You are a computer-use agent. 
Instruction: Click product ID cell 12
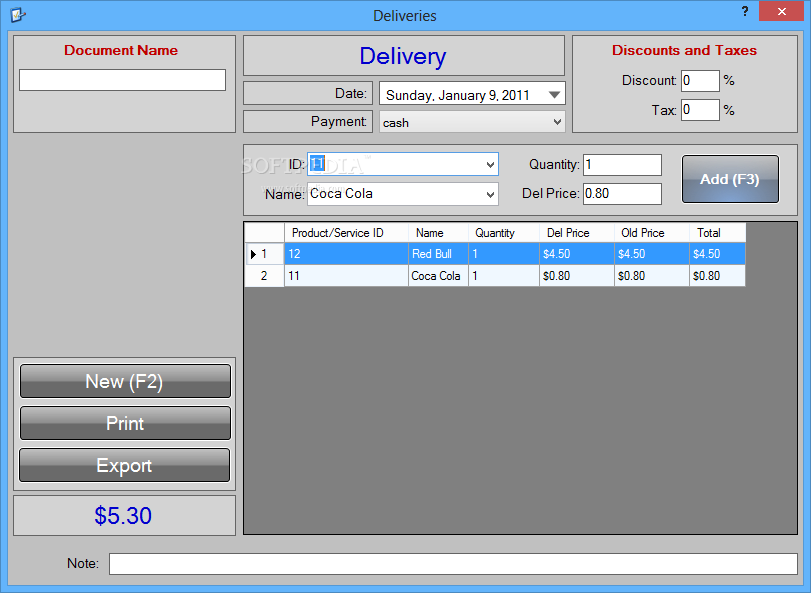[346, 254]
